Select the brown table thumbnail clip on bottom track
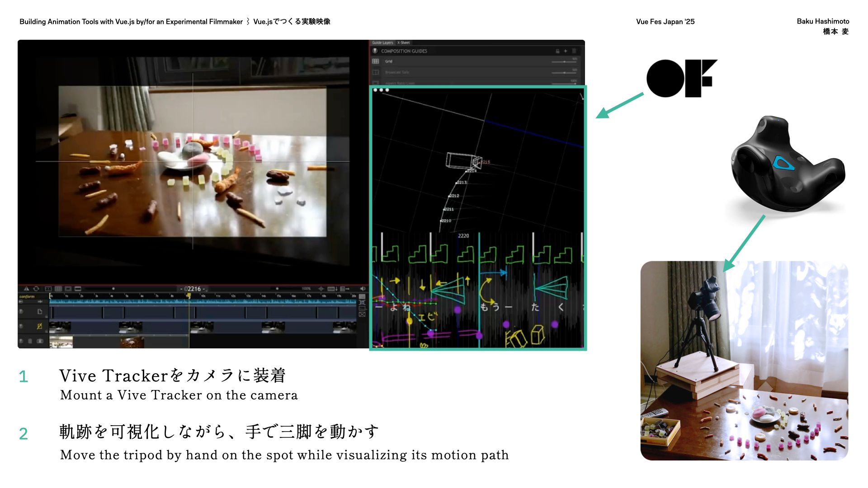Viewport: 868px width, 488px height. 132,342
